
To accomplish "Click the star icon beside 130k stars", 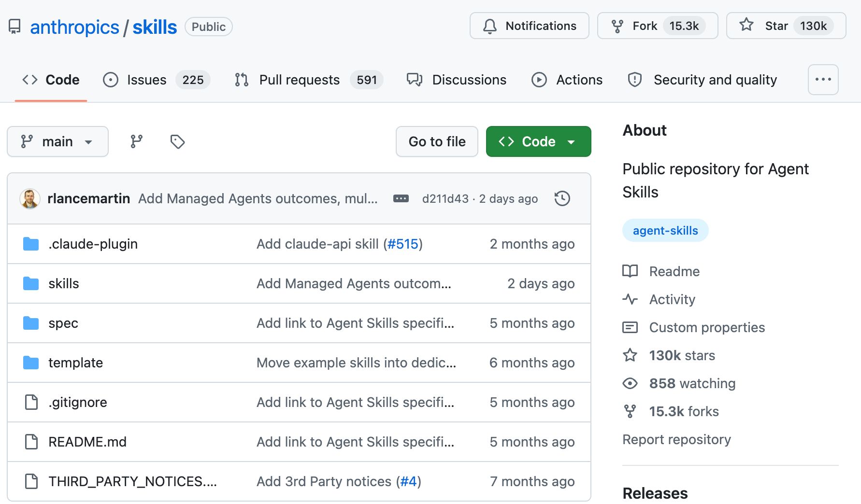I will coord(630,355).
